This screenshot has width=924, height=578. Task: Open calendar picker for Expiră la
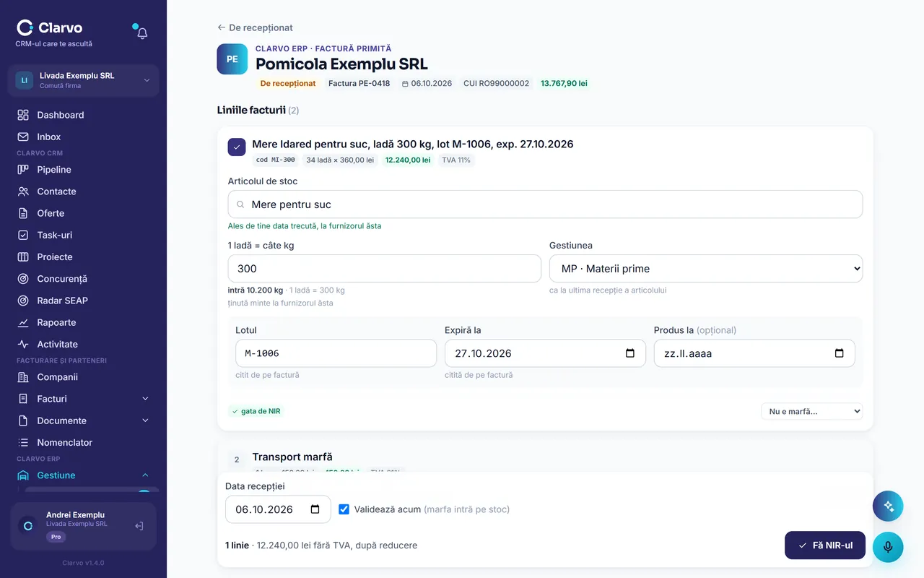(x=630, y=353)
